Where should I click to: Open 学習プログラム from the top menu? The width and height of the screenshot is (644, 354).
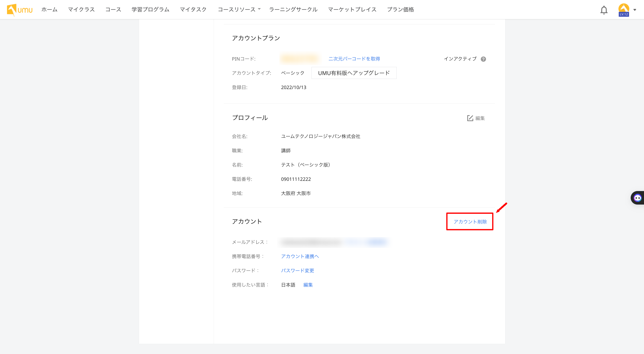[x=150, y=9]
